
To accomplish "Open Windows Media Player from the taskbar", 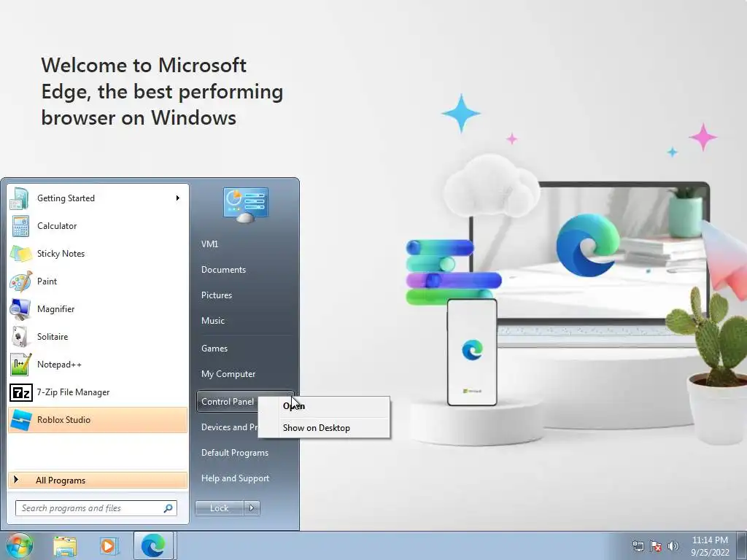I will pyautogui.click(x=109, y=546).
